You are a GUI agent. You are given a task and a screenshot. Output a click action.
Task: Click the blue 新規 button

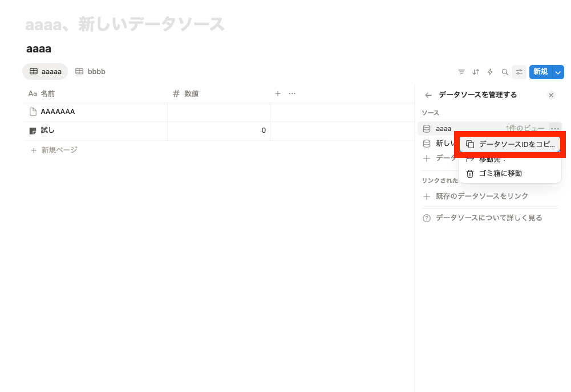pos(540,72)
